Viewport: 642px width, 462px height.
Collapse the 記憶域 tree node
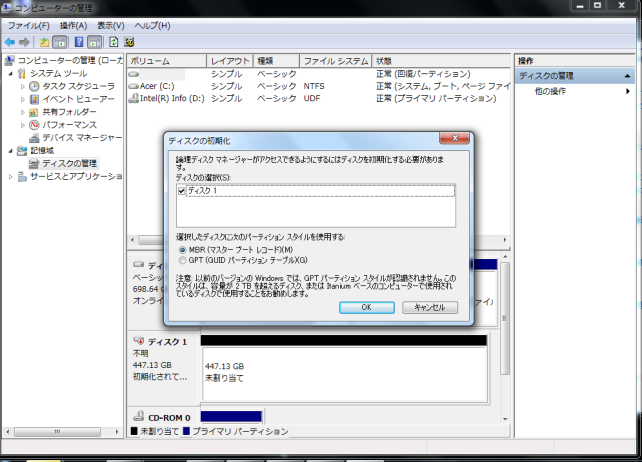(x=11, y=151)
